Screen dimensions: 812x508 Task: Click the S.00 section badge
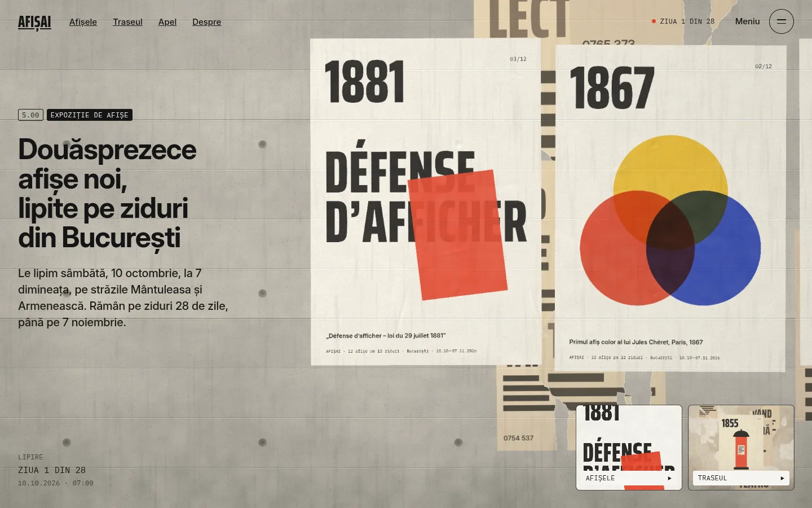tap(30, 115)
